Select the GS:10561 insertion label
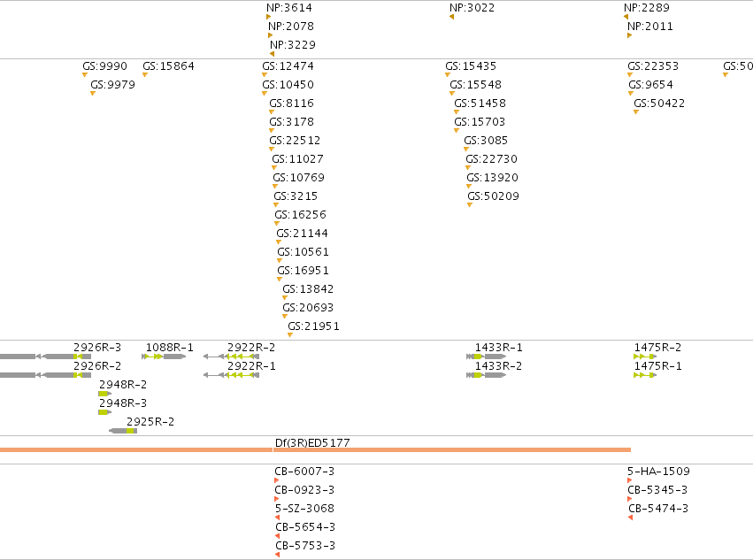 point(303,251)
